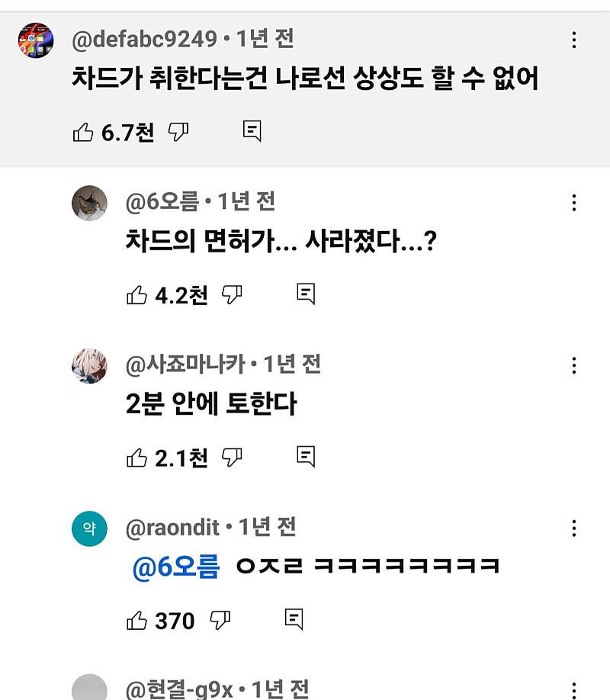Screen dimensions: 610x700
Task: Click the dislike icon on @사죠마나카's comment
Action: coord(233,457)
